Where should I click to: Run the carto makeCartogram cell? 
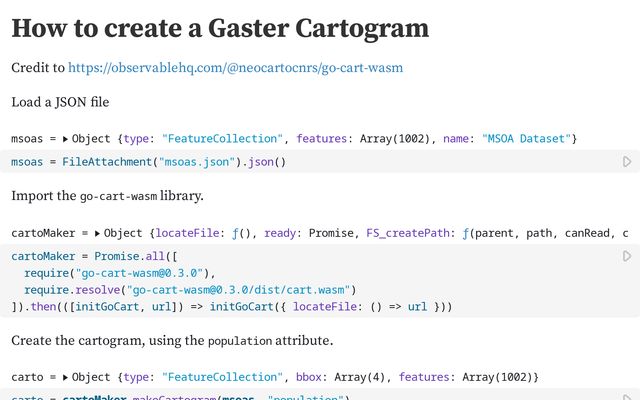pos(627,397)
